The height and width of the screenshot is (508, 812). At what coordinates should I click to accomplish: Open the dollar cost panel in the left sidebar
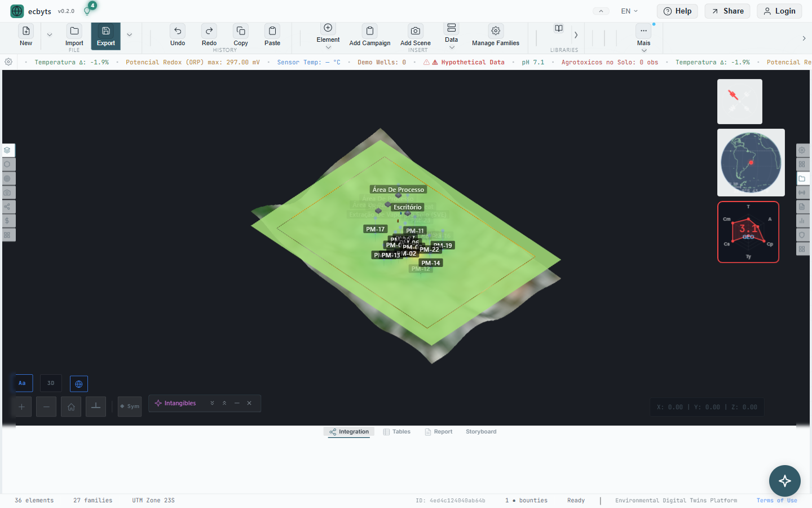[7, 221]
